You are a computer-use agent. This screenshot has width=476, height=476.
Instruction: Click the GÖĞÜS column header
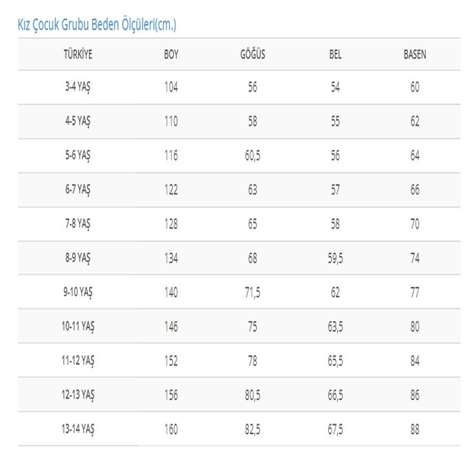(x=253, y=54)
